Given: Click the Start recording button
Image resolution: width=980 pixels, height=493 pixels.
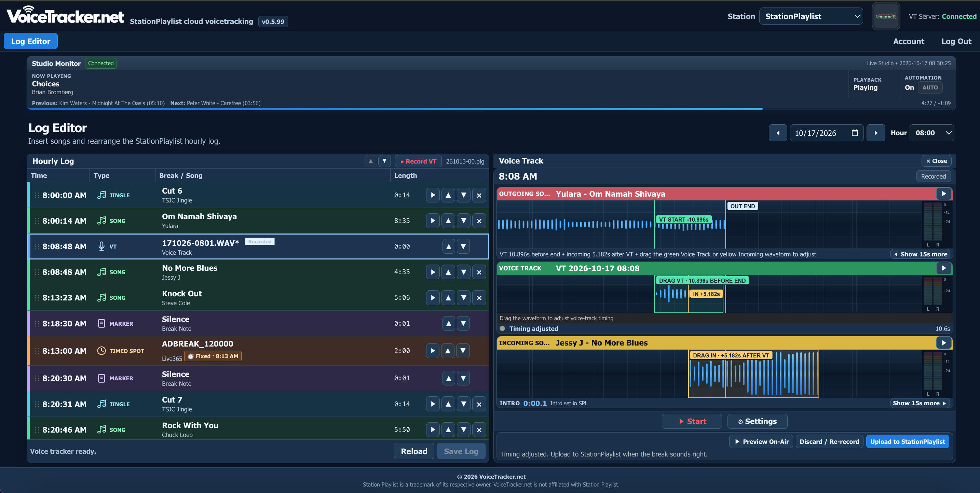Looking at the screenshot, I should tap(692, 421).
